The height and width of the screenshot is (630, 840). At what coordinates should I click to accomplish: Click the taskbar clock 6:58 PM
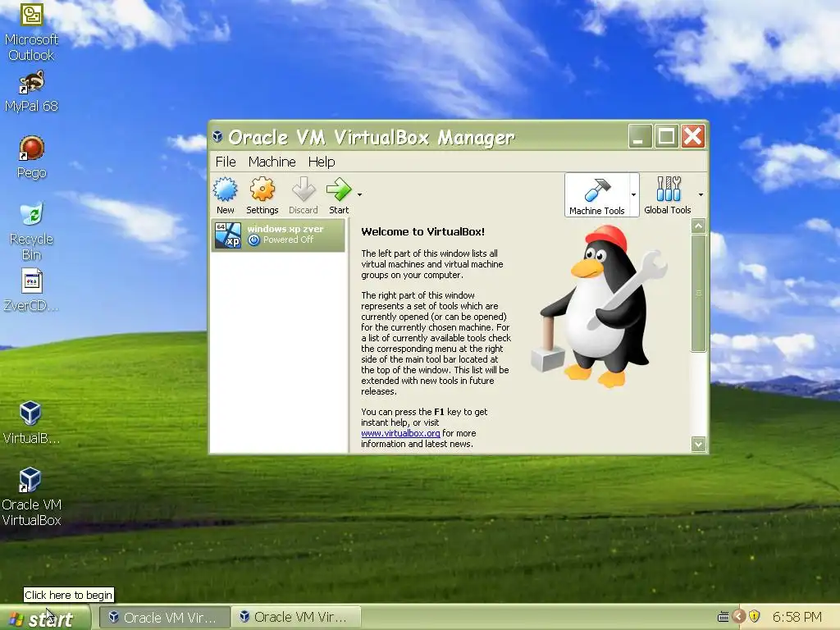pos(797,617)
